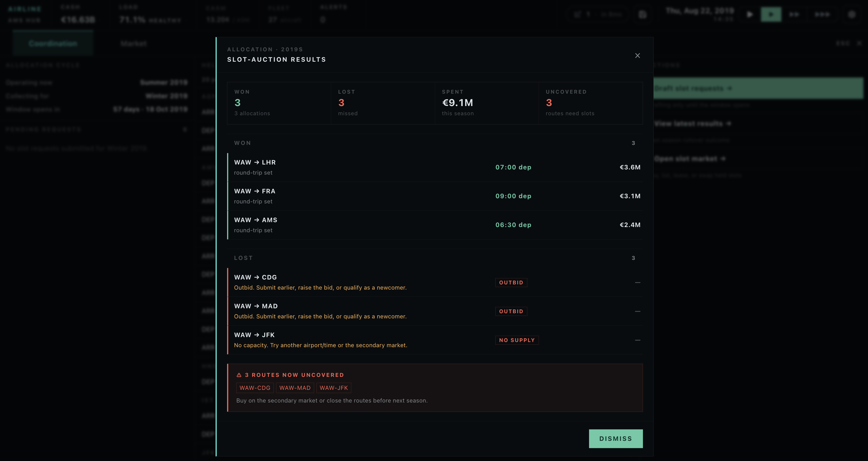Click the green highlighted play speed button
The width and height of the screenshot is (868, 461).
[771, 14]
